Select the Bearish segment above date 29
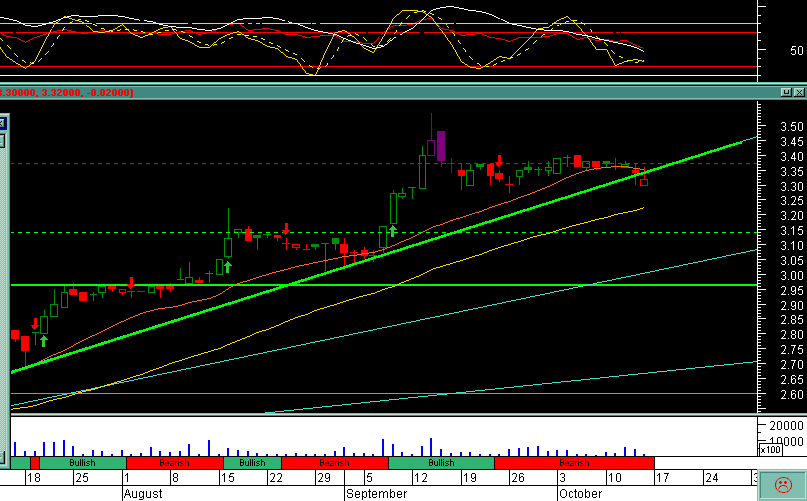This screenshot has height=501, width=807. coord(335,462)
